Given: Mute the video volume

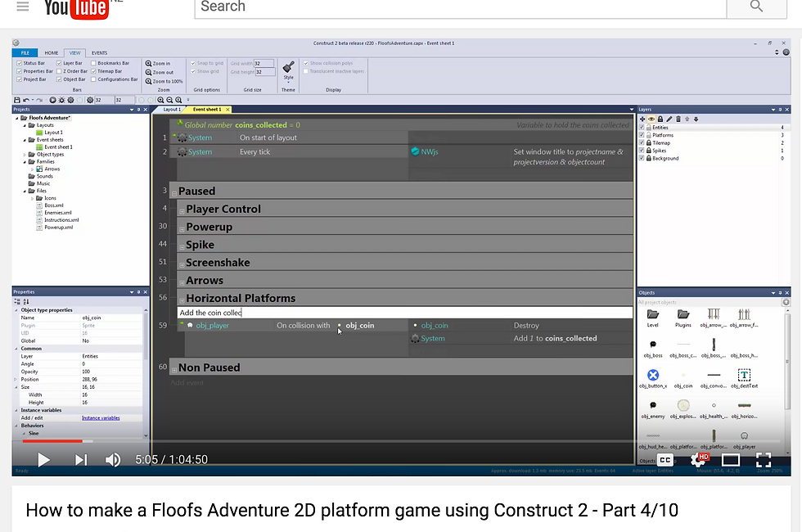Looking at the screenshot, I should point(113,460).
